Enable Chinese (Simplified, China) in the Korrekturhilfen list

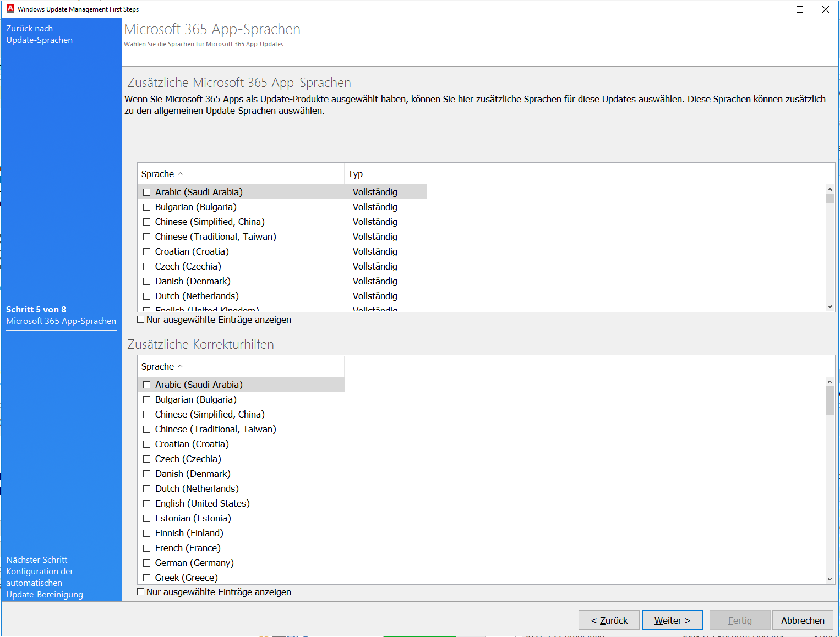(x=146, y=415)
